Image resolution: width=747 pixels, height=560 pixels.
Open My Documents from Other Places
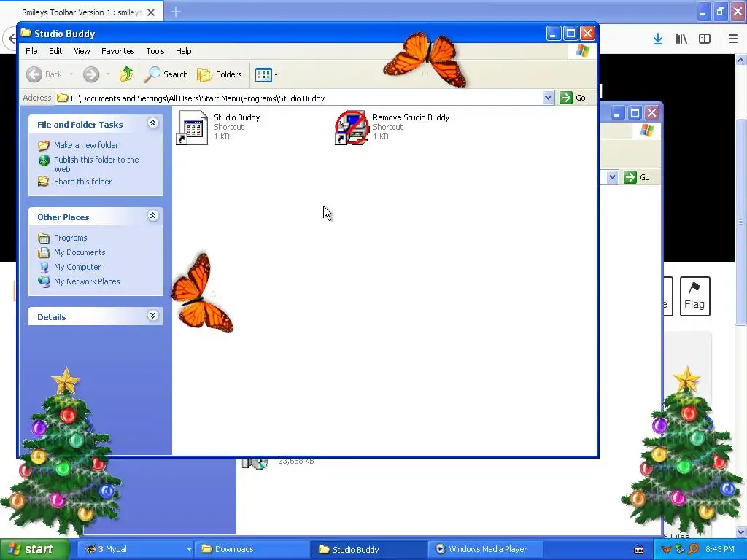80,252
